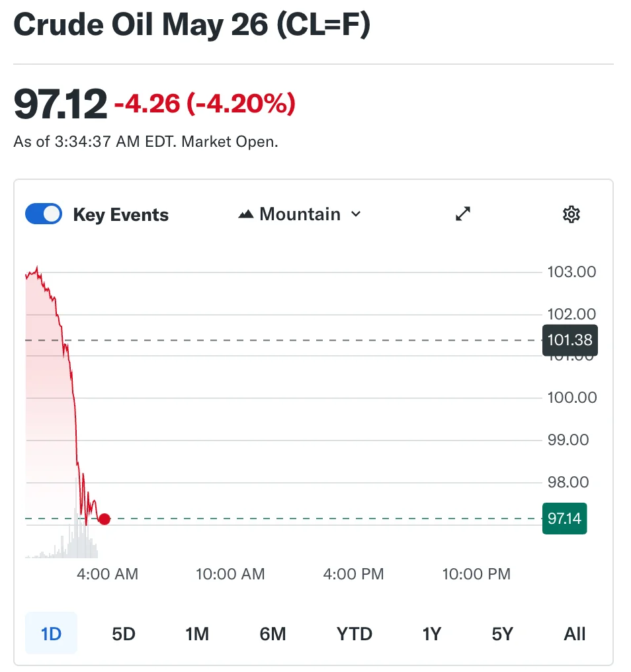Click the 97.12 current price

click(x=60, y=104)
